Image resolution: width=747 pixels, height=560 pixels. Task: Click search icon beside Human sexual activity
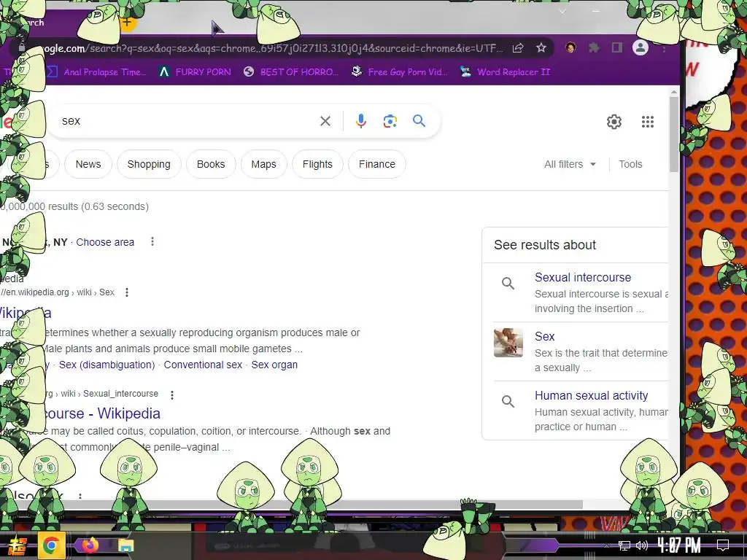[x=508, y=402]
